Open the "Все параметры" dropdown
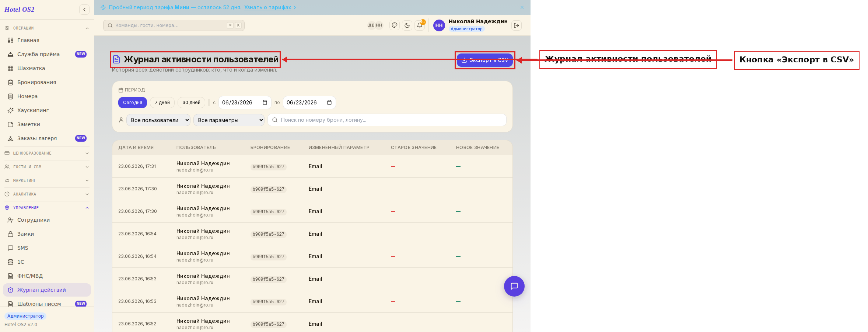Viewport: 868px width, 332px height. click(x=229, y=120)
